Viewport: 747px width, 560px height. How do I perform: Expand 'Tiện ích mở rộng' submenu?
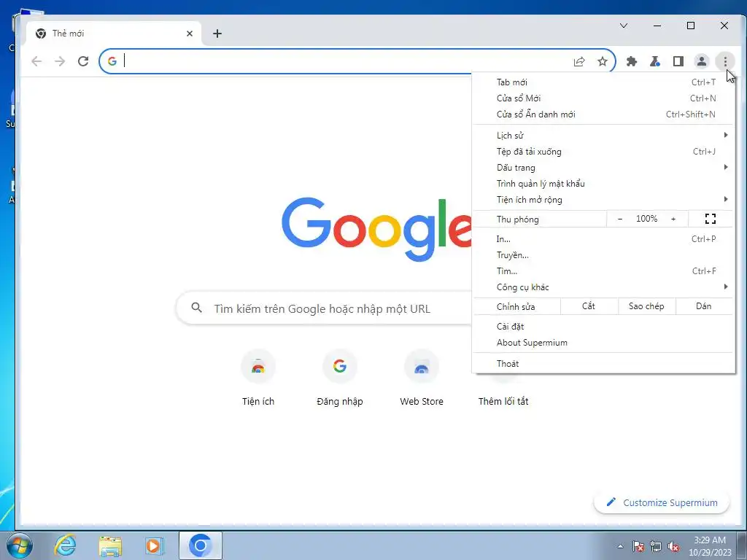tap(603, 200)
